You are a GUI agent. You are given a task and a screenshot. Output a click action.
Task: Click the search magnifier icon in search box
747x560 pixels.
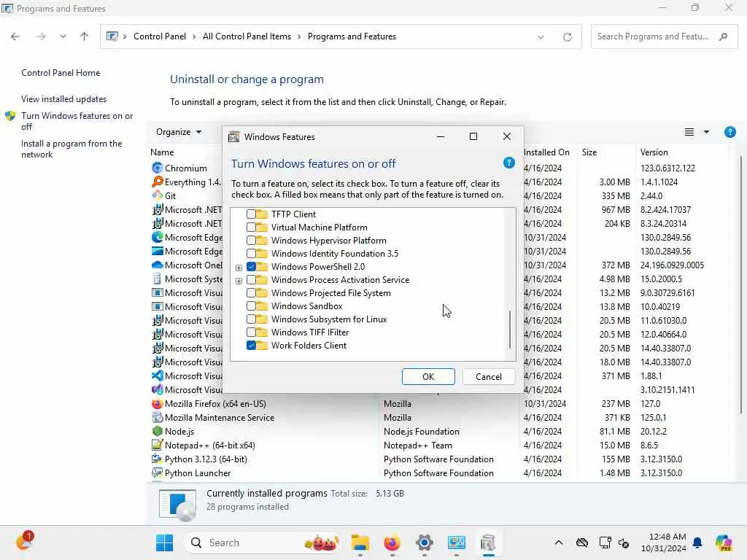[x=723, y=36]
